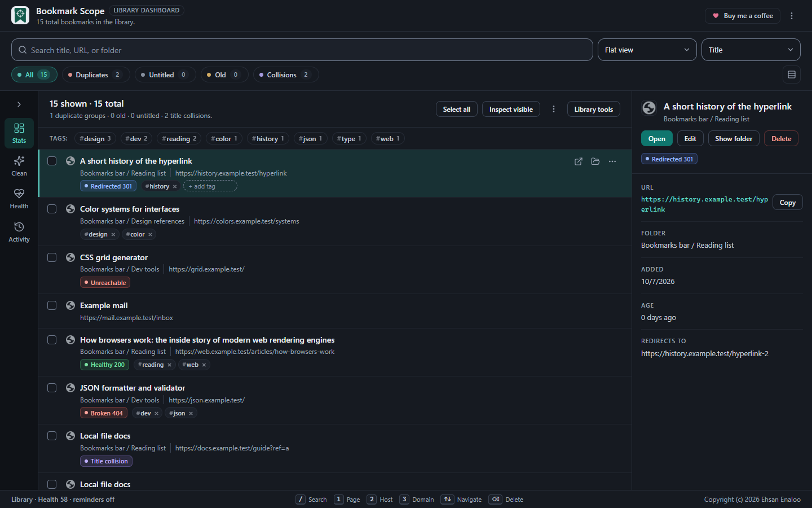
Task: Check the Color systems for interfaces bookmark
Action: click(x=52, y=209)
